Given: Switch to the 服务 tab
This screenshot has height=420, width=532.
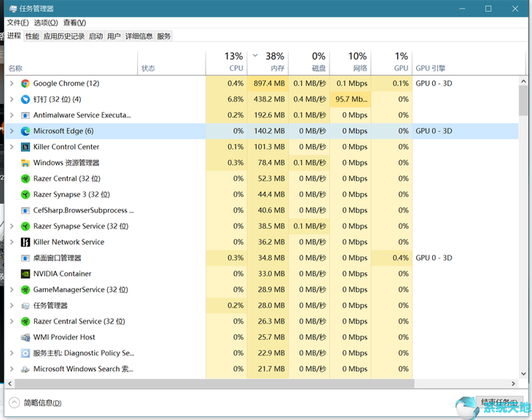Looking at the screenshot, I should (x=163, y=36).
